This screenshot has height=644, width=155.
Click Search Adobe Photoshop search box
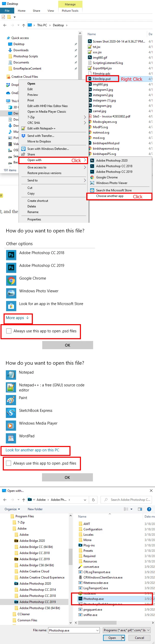point(126,500)
